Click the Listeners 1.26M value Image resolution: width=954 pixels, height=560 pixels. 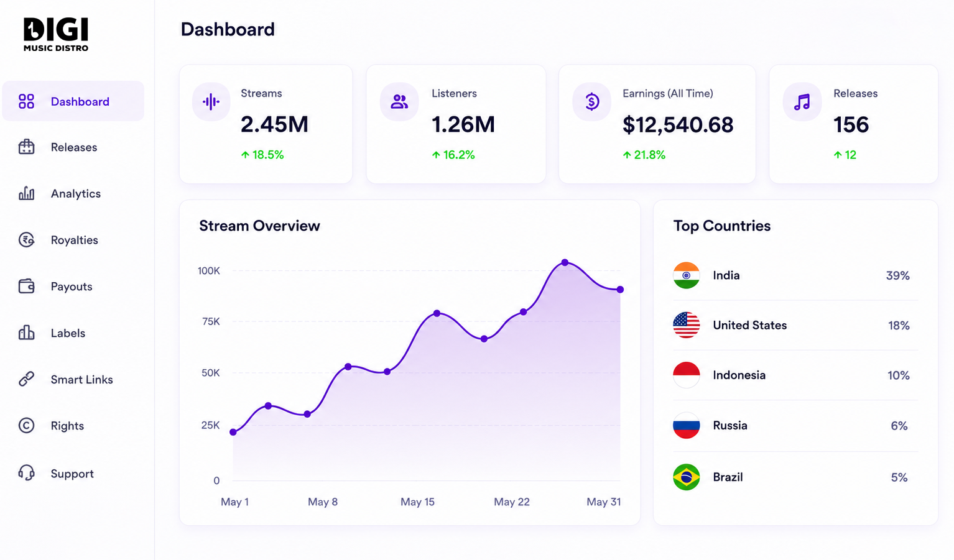pos(463,124)
